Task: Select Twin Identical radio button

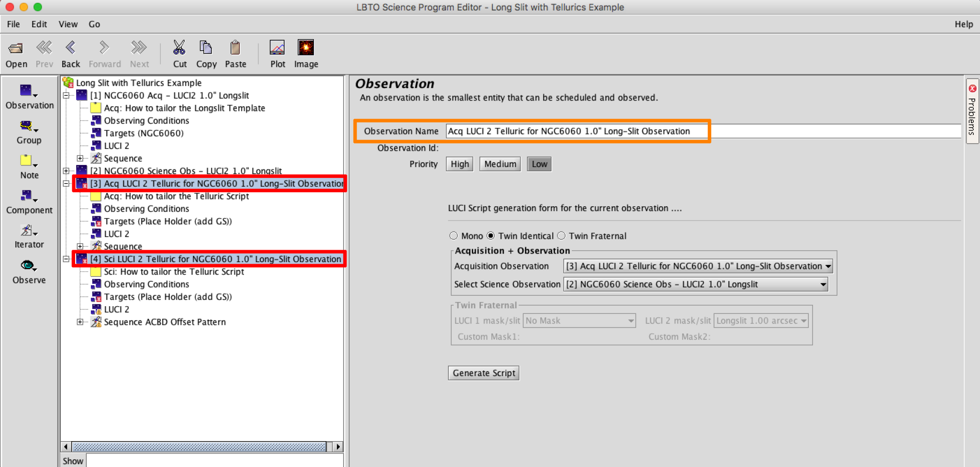Action: coord(491,236)
